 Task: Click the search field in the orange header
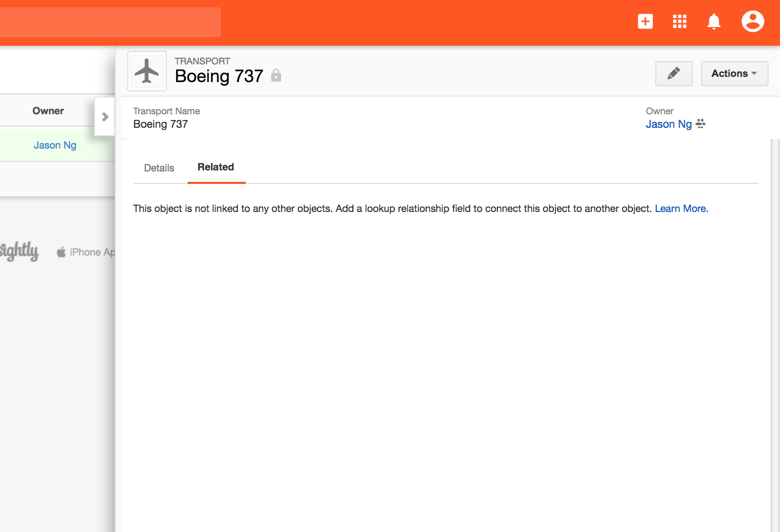(110, 22)
